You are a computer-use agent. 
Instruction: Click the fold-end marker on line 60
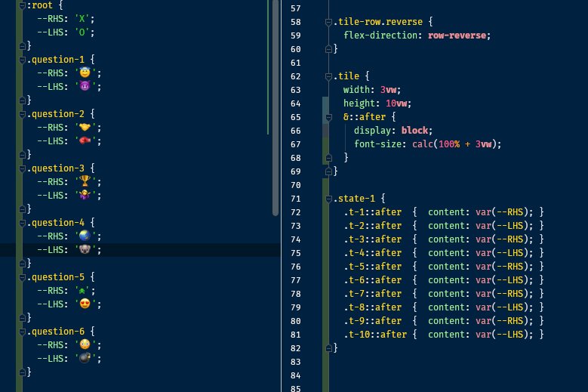[328, 49]
